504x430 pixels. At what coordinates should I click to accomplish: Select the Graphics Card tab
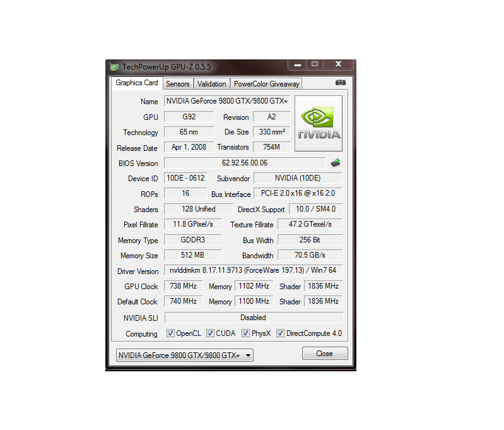pyautogui.click(x=137, y=83)
